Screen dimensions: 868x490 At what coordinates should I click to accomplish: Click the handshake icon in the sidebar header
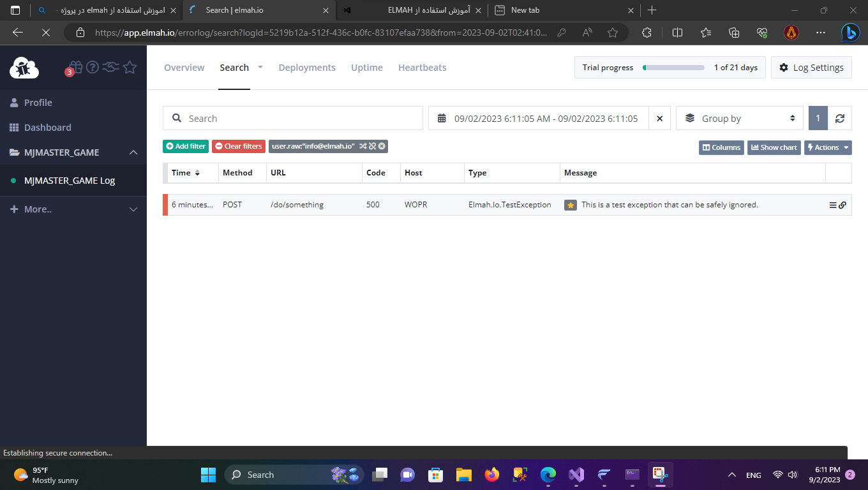(x=111, y=67)
